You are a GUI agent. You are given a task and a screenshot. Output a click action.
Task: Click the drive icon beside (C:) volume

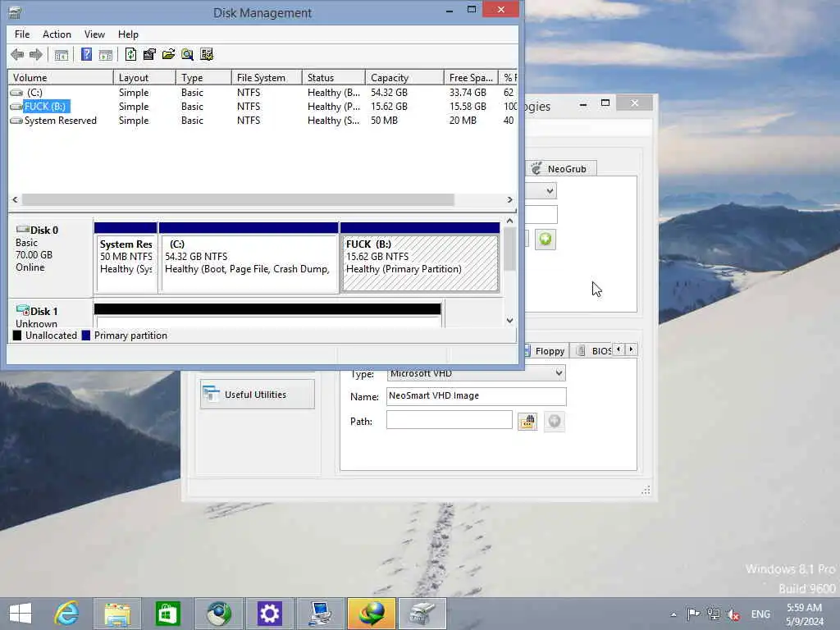click(16, 93)
